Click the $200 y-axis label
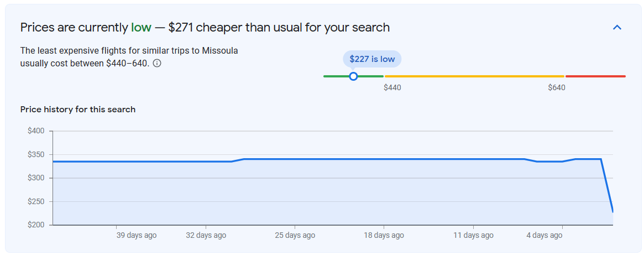 pos(36,225)
